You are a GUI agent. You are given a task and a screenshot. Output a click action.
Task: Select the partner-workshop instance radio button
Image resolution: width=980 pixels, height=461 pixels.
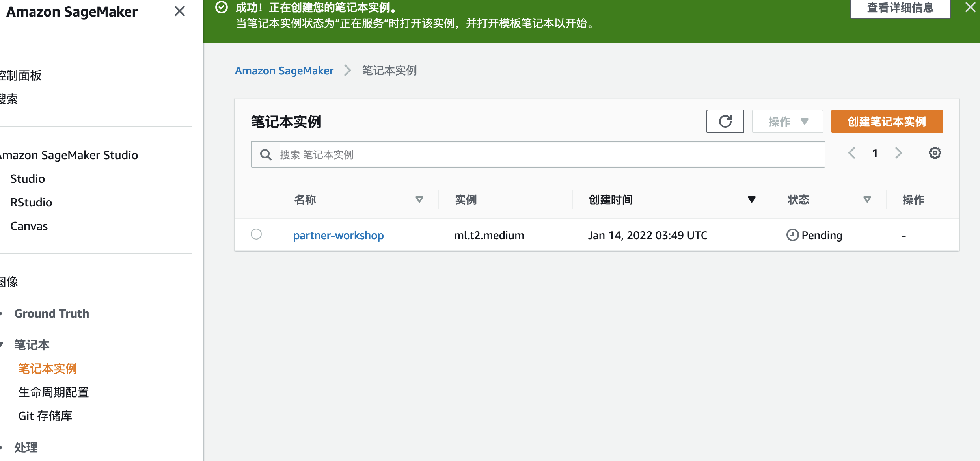(257, 234)
